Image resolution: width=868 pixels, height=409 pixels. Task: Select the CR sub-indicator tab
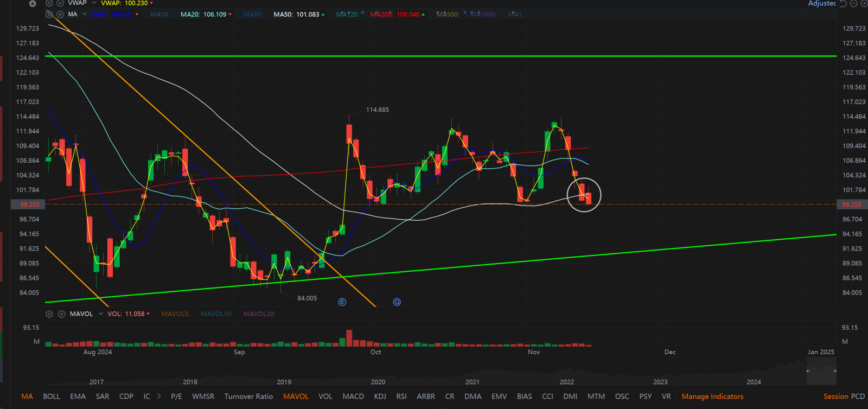pos(450,397)
